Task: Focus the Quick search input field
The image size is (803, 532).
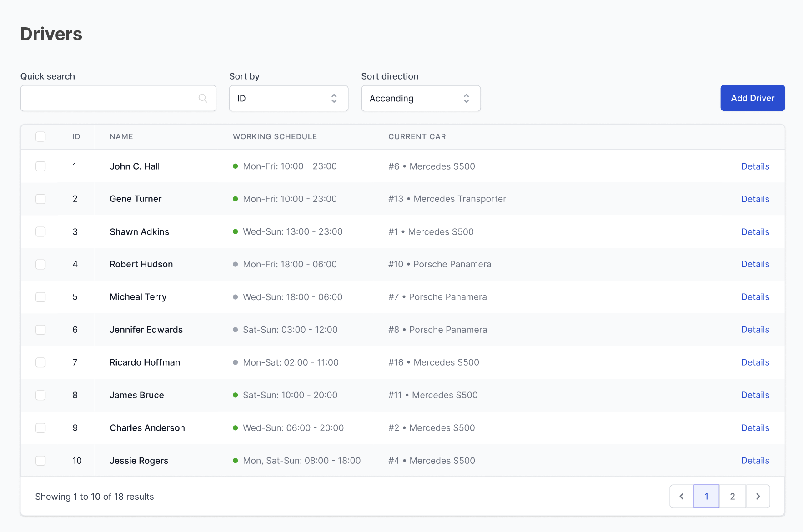Action: (118, 98)
